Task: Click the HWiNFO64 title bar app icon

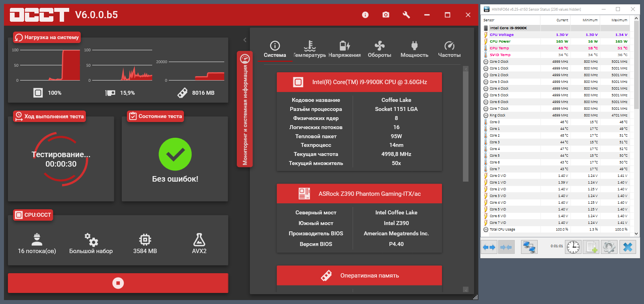Action: tap(487, 9)
